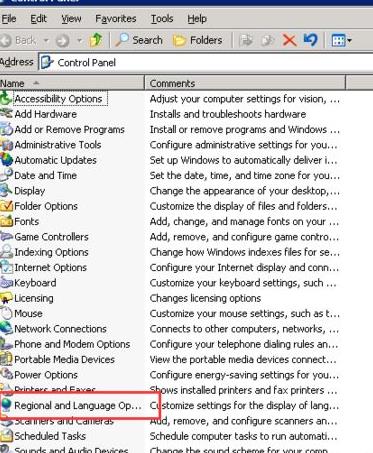Click 'Configure energy-saving settings' comment
This screenshot has width=373, height=453.
point(244,375)
